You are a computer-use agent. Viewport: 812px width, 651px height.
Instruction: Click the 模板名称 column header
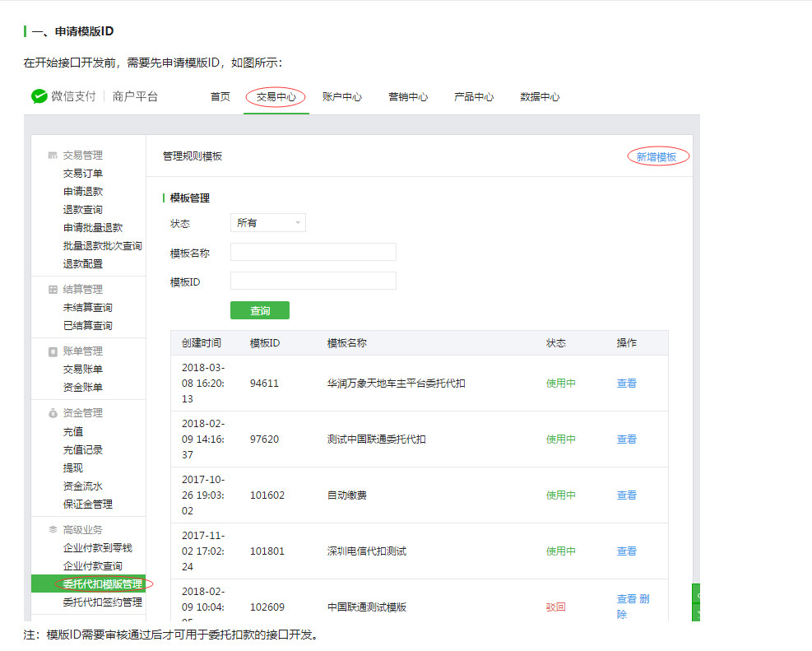point(346,343)
